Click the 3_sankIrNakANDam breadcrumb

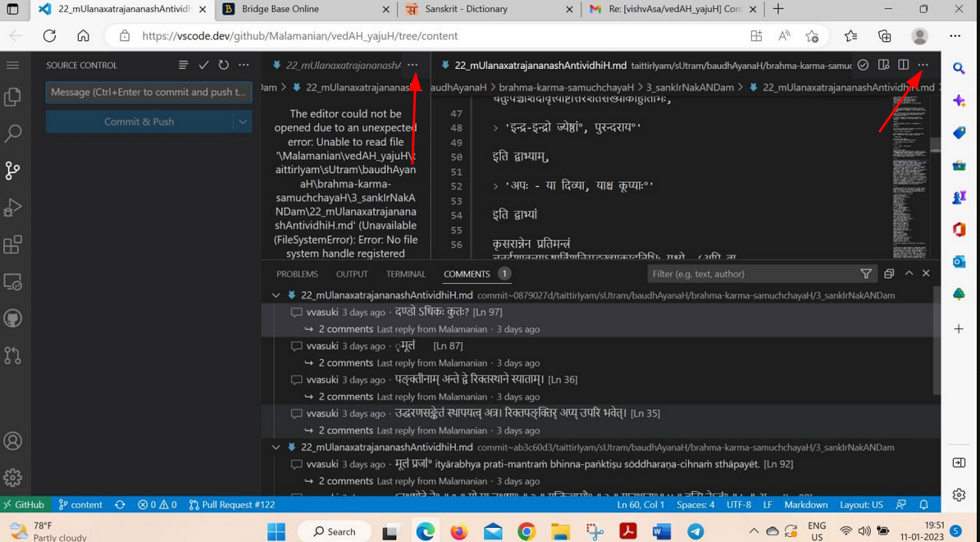coord(690,88)
